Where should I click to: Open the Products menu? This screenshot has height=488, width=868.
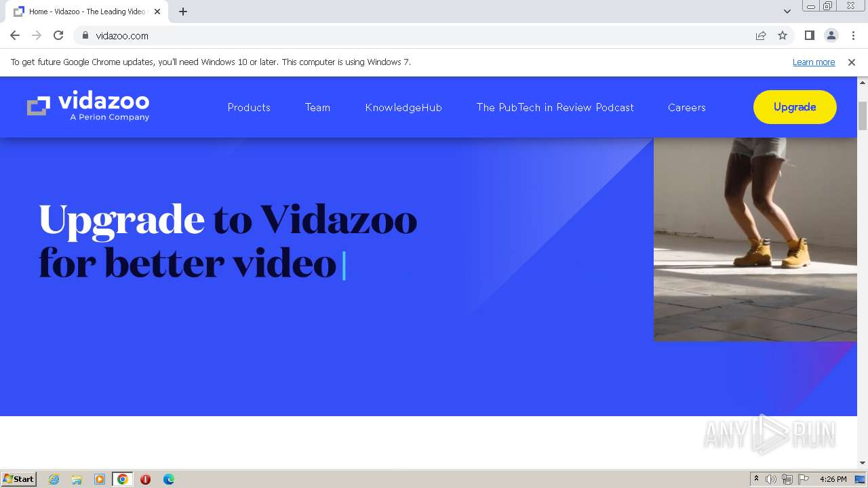pyautogui.click(x=249, y=107)
